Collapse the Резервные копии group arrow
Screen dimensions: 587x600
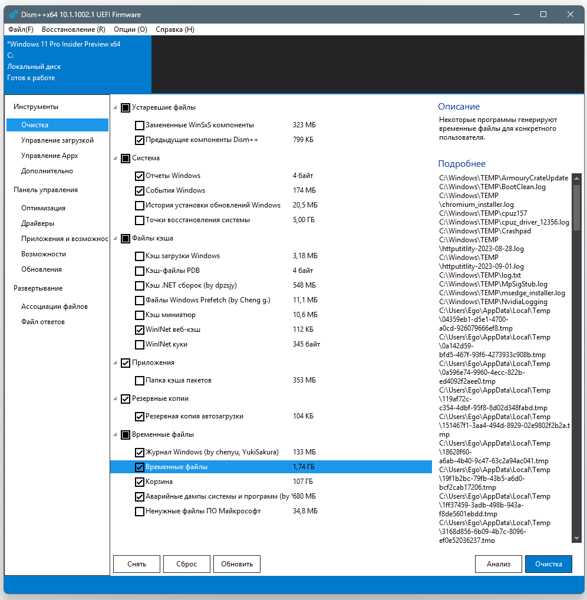tap(115, 399)
